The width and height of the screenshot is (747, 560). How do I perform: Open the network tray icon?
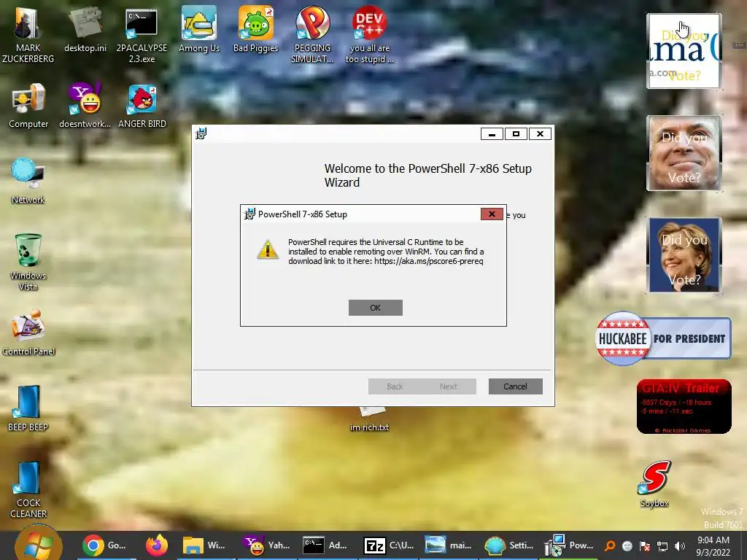(x=662, y=545)
